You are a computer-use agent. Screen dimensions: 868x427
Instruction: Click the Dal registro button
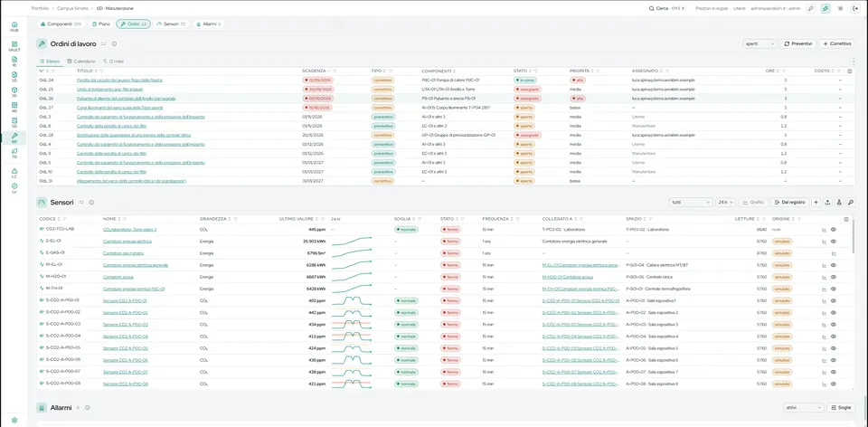tap(789, 203)
